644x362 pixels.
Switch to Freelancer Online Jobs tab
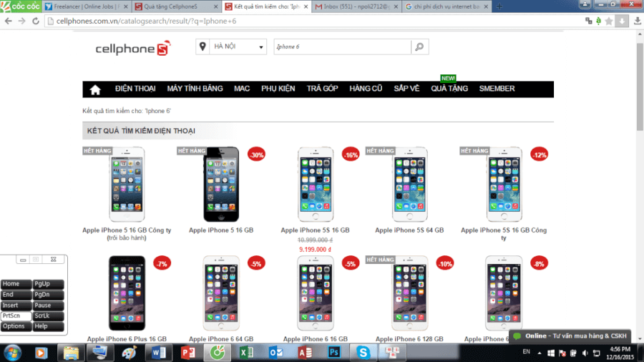click(87, 6)
